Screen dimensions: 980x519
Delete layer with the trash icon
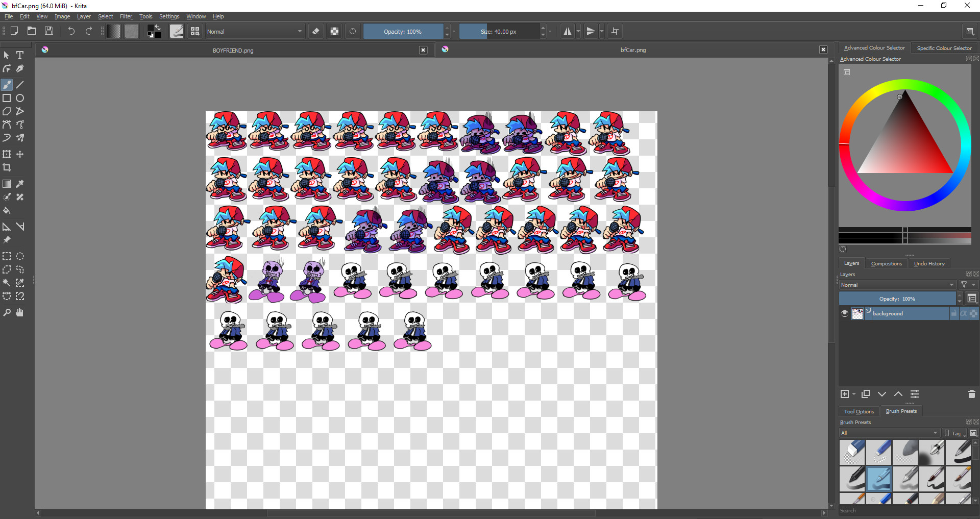click(971, 394)
